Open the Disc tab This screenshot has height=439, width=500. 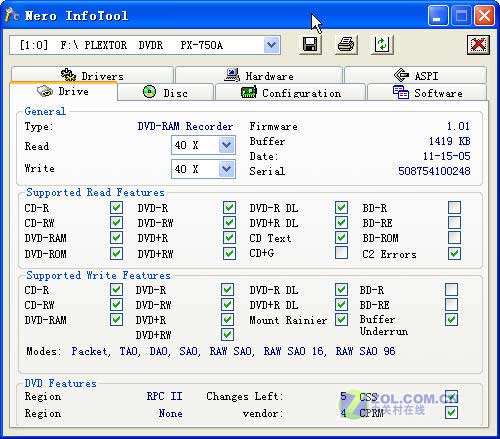point(165,92)
